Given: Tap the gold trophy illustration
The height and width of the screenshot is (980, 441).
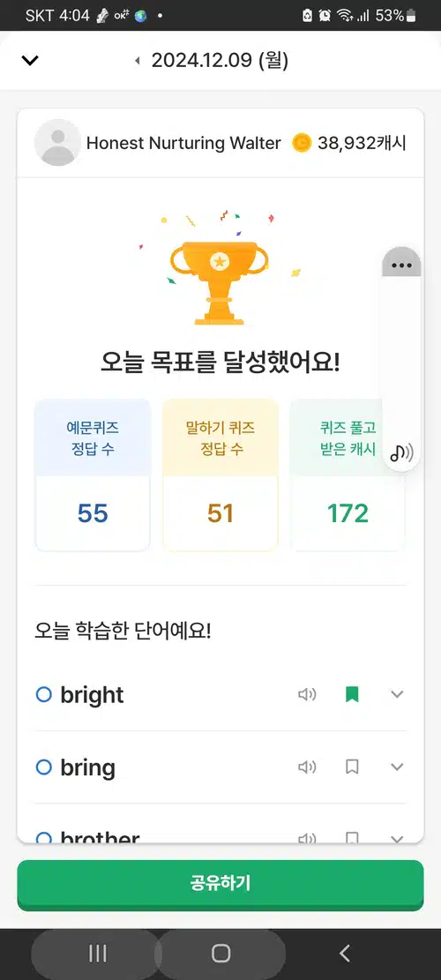Looking at the screenshot, I should click(x=220, y=282).
